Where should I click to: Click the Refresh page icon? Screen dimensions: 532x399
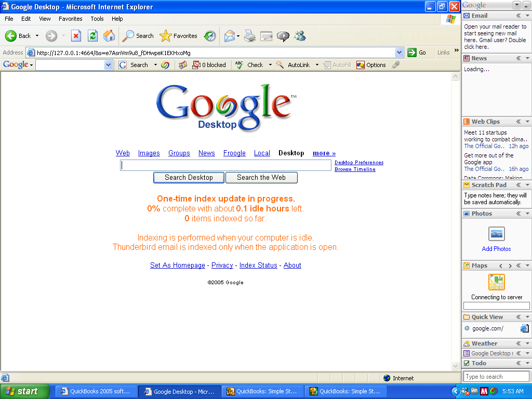click(92, 36)
